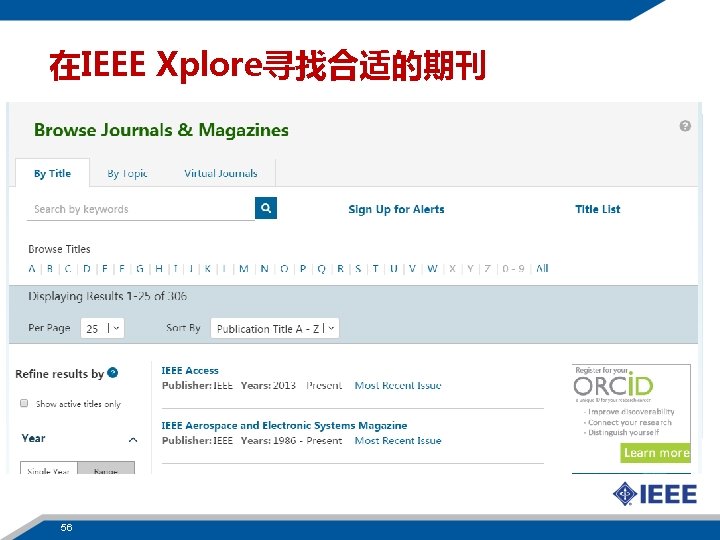Browse titles starting with letter P
This screenshot has height=540, width=720.
303,269
